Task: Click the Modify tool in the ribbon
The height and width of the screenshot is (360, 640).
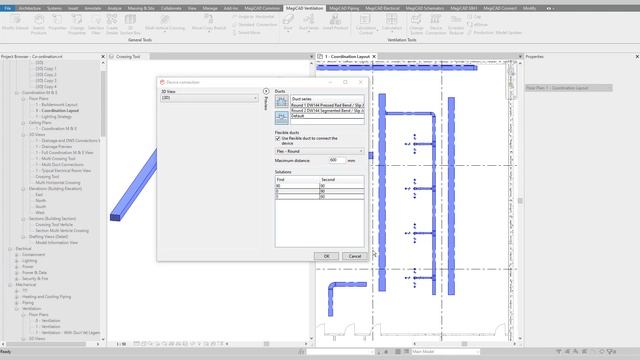Action: point(16,22)
